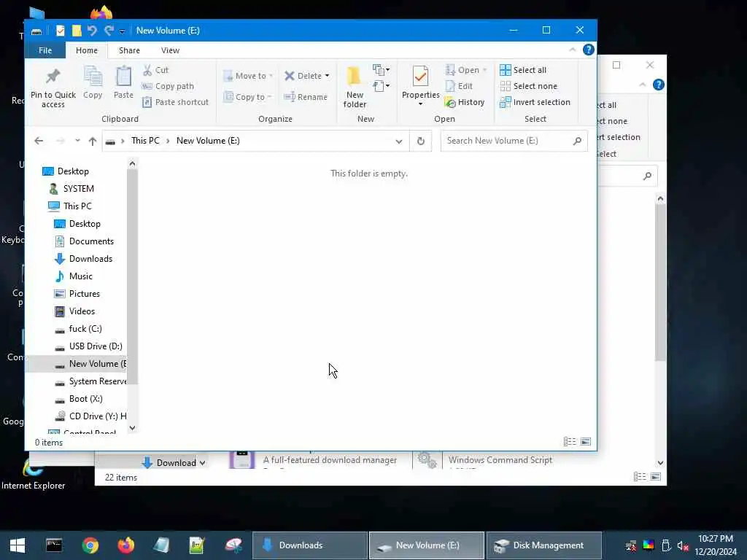Click quick access toolbar Properties icon
This screenshot has width=747, height=560.
[x=60, y=31]
